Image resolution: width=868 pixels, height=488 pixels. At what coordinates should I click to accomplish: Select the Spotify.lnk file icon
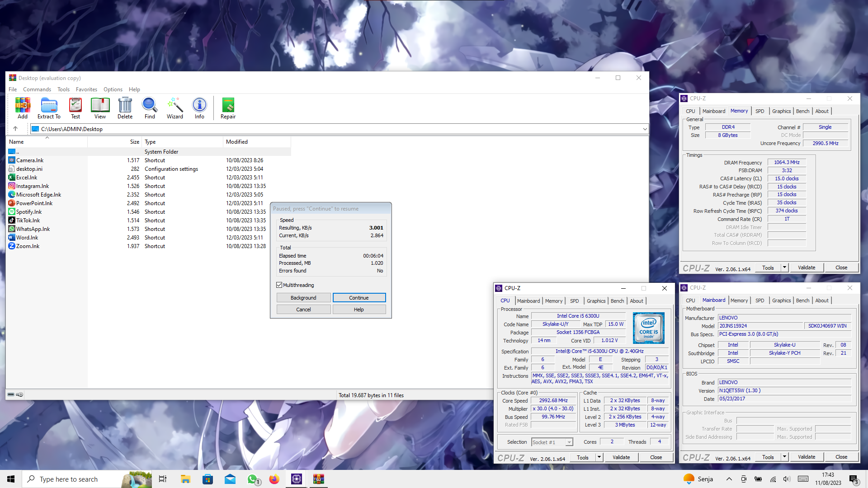pos(12,212)
